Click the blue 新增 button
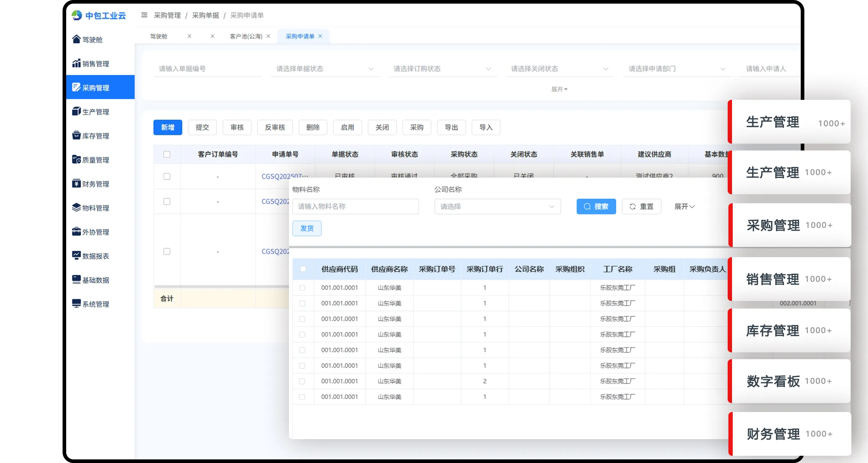 click(167, 127)
